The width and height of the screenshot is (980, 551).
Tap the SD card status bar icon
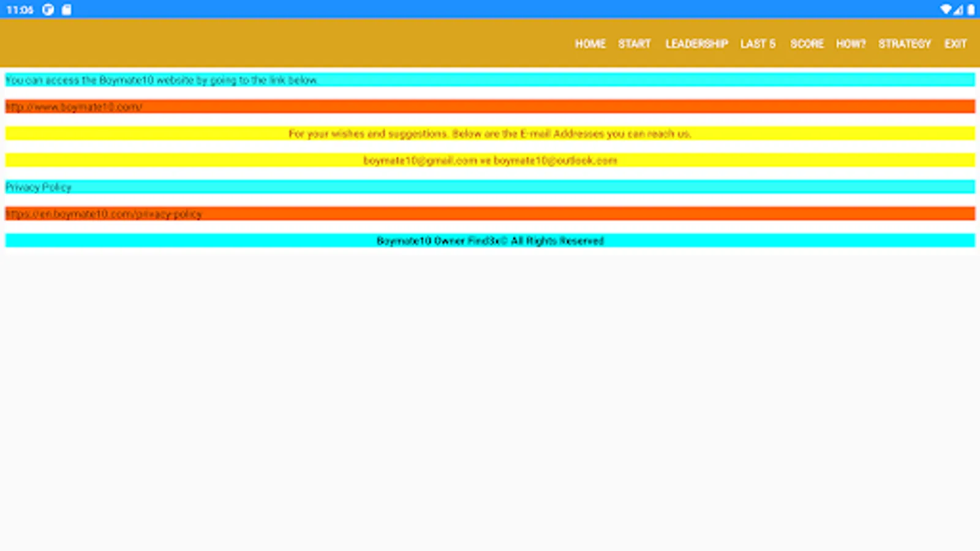click(66, 9)
